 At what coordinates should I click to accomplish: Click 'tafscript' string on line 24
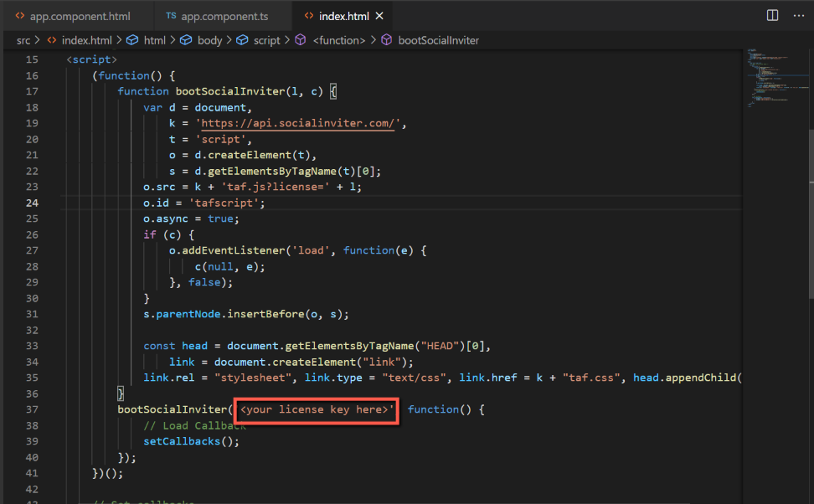224,203
